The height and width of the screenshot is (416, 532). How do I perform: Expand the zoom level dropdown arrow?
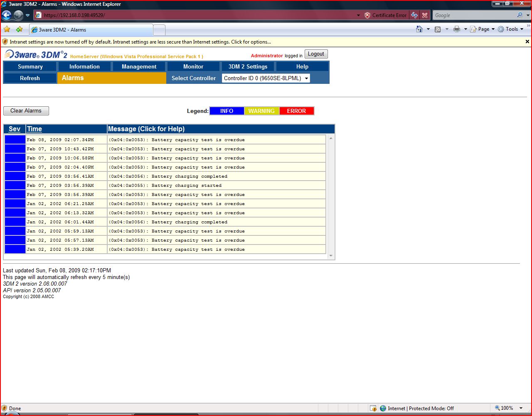coord(521,408)
